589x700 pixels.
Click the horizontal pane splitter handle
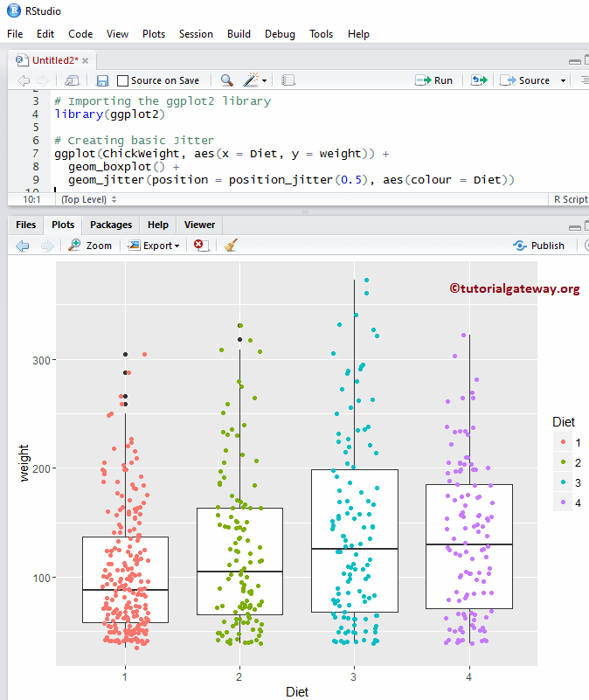pyautogui.click(x=306, y=211)
